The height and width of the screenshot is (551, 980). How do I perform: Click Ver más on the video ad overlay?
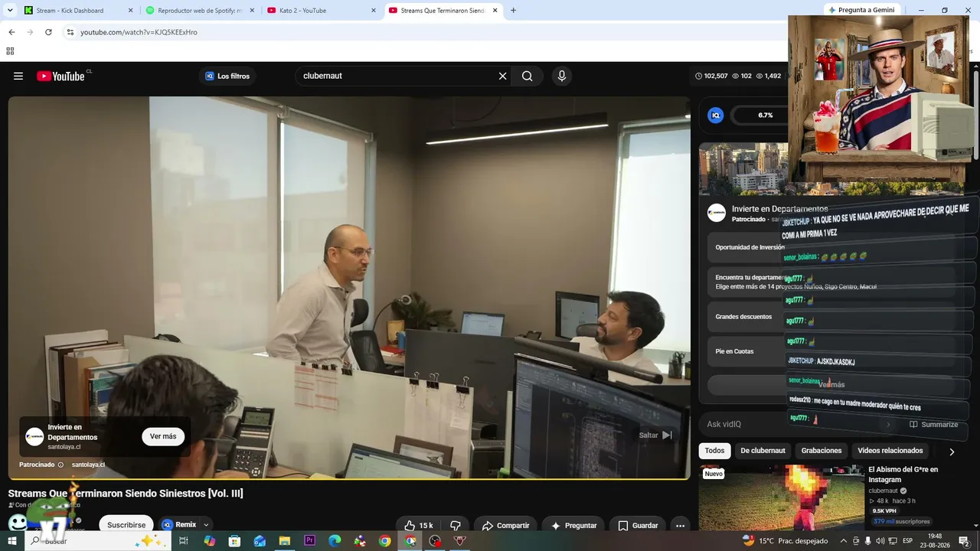[163, 436]
